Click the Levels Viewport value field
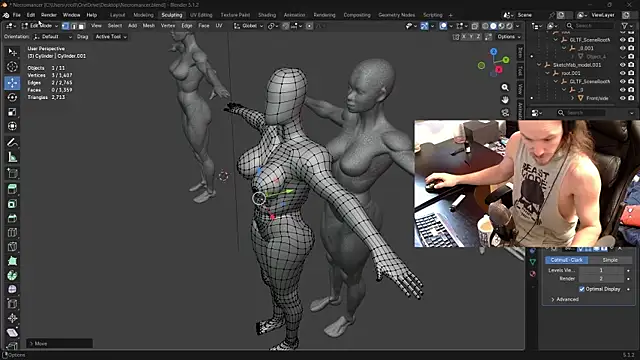 [x=601, y=270]
